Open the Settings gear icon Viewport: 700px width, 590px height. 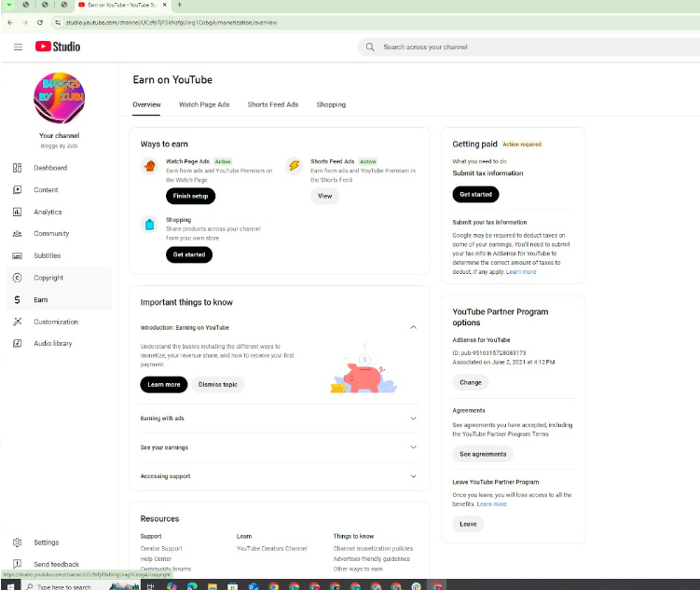[x=17, y=542]
